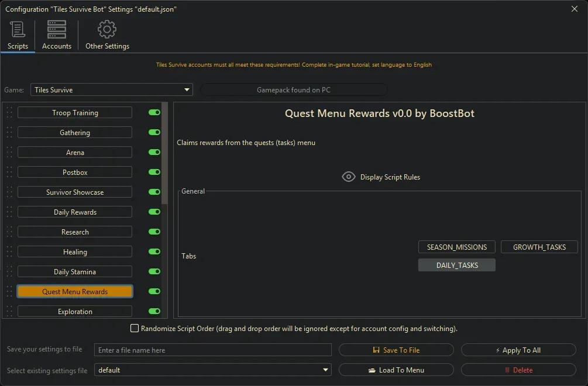Disable the Gathering script toggle
This screenshot has width=588, height=386.
(154, 133)
